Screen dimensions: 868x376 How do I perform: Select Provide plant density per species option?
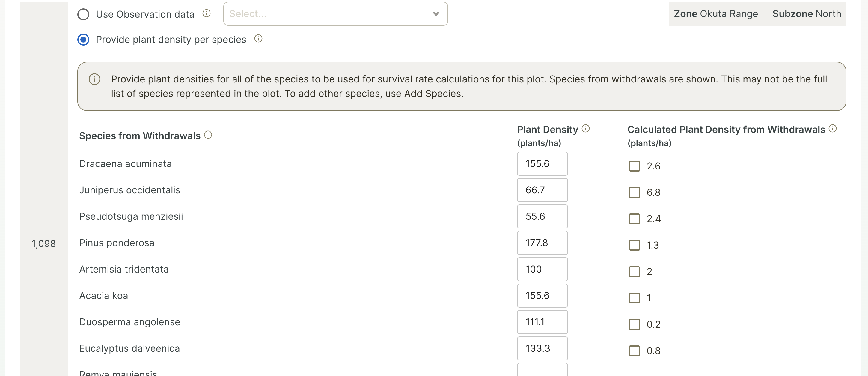(x=83, y=40)
